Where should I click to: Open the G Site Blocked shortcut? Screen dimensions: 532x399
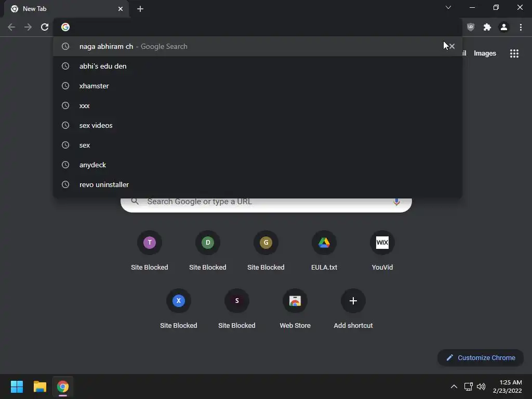point(266,251)
